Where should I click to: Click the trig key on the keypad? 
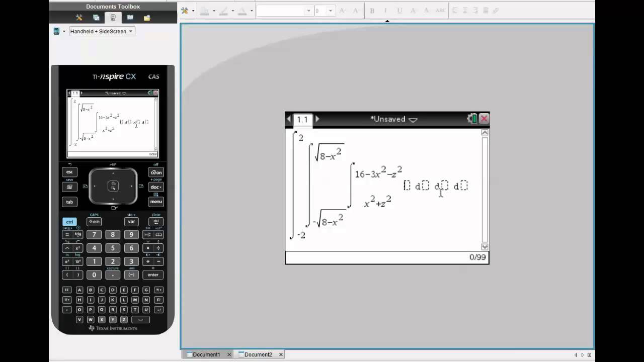point(78,234)
